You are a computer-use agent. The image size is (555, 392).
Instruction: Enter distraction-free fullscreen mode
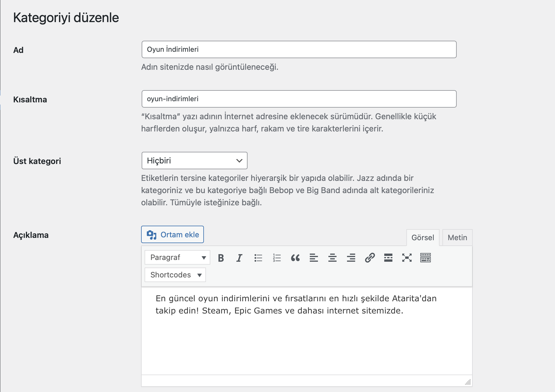point(407,258)
